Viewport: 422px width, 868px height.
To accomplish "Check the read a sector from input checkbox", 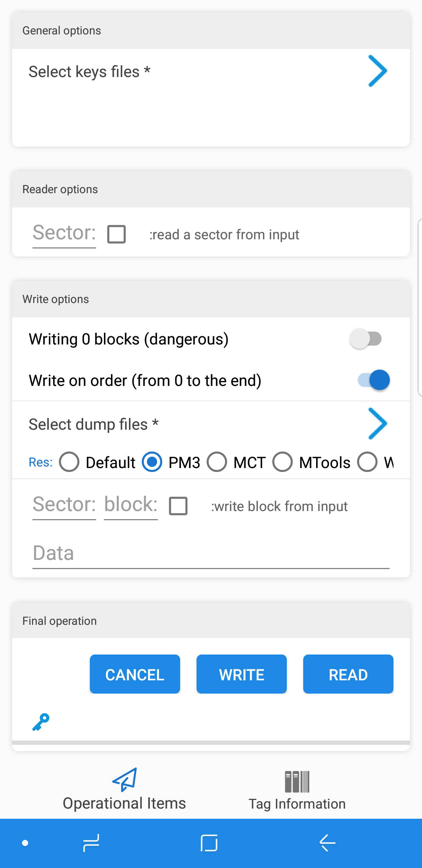I will (x=116, y=234).
